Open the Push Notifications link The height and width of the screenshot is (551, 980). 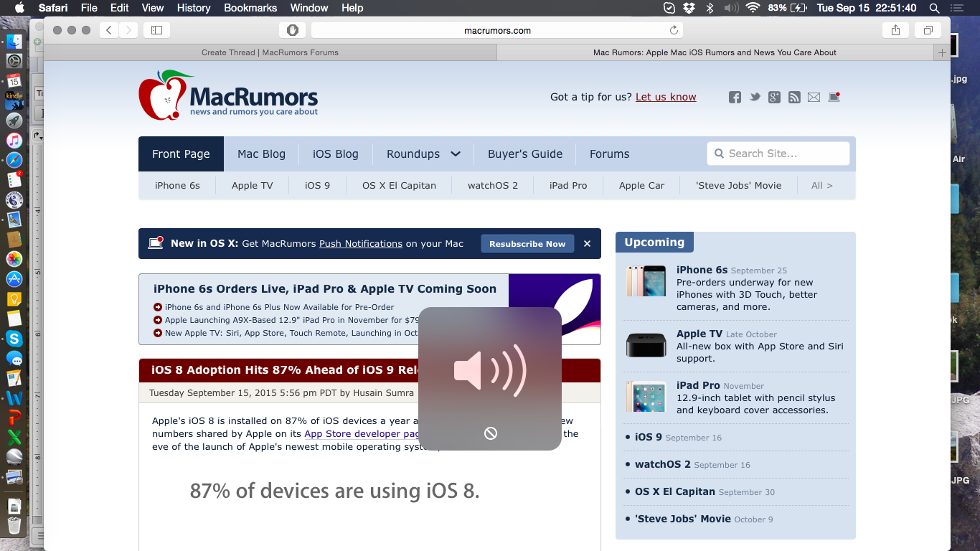click(361, 244)
